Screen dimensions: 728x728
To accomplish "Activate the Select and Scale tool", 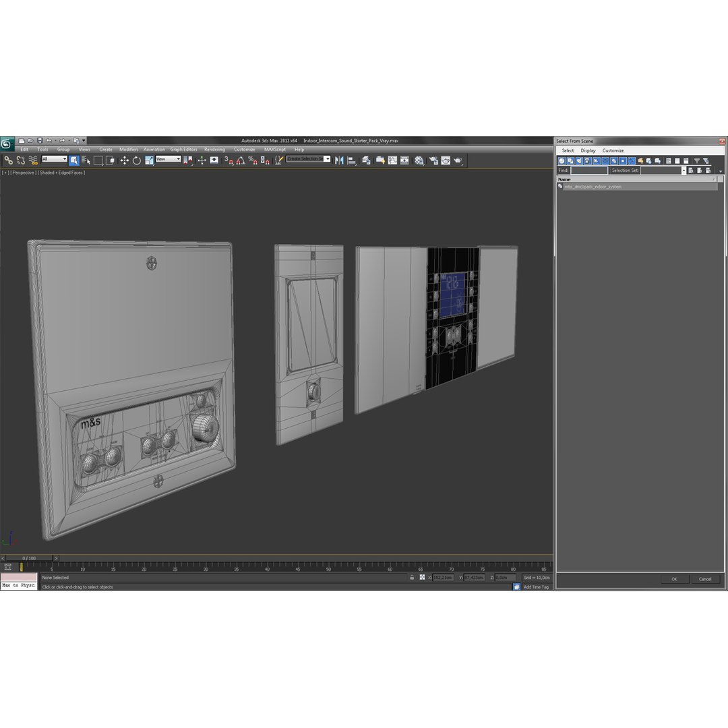I will (149, 160).
